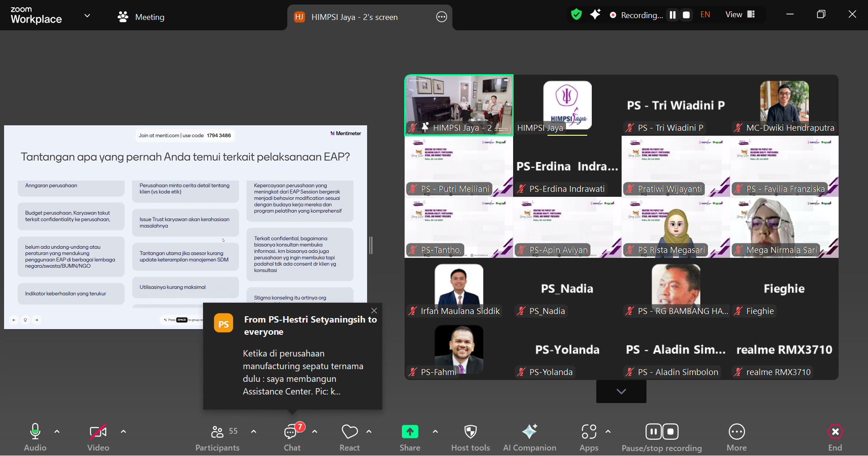Open the chat message from PS-Hestri Setyaningsih

click(x=292, y=356)
